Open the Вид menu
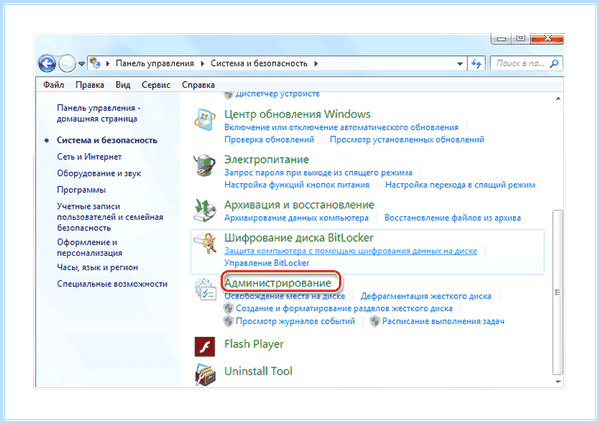This screenshot has width=600, height=424. [123, 85]
